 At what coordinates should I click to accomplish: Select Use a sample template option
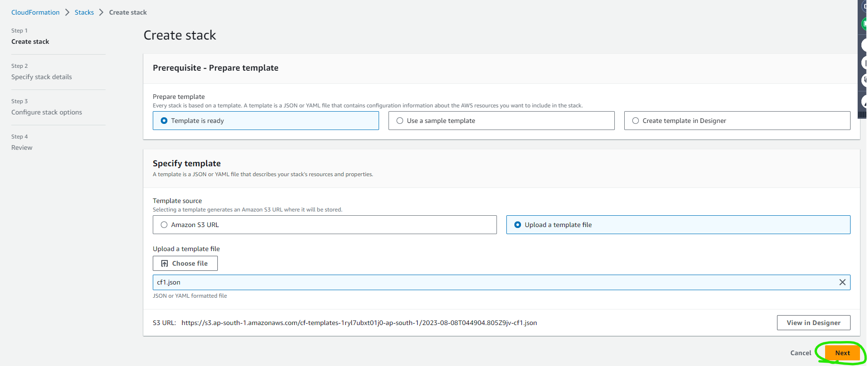pyautogui.click(x=501, y=121)
